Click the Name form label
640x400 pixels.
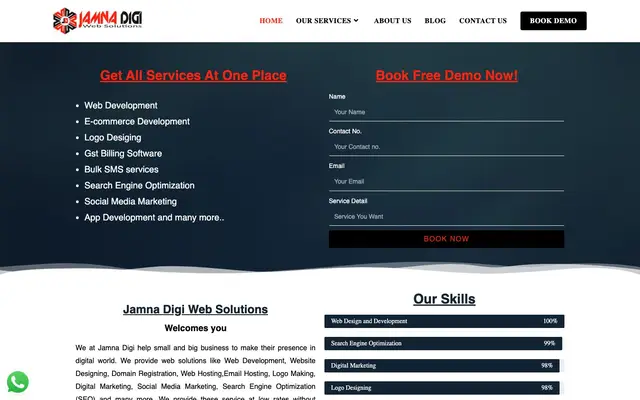(337, 97)
